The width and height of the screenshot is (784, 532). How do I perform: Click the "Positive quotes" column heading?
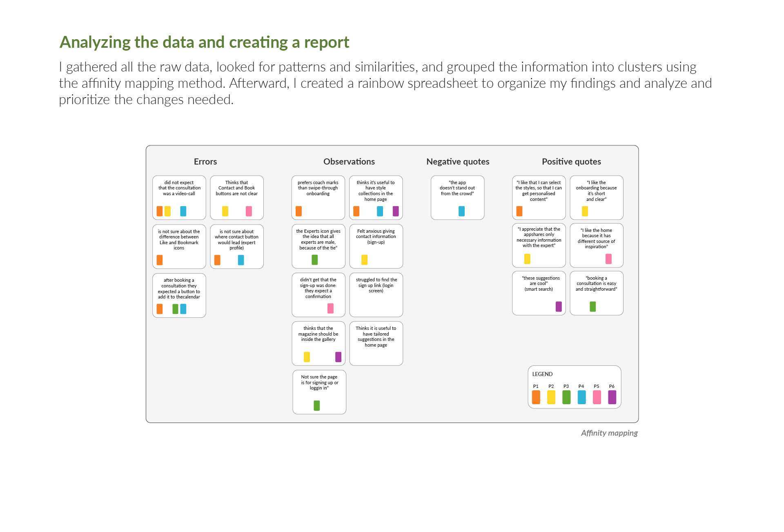pyautogui.click(x=571, y=162)
